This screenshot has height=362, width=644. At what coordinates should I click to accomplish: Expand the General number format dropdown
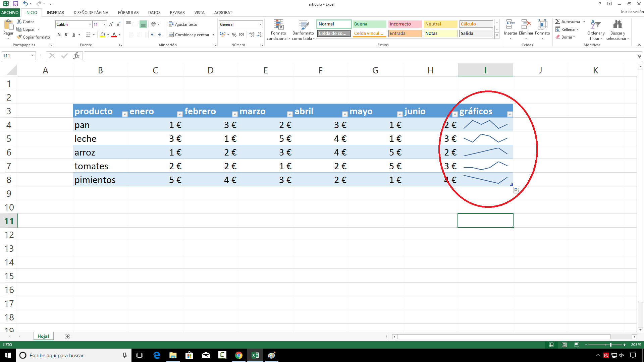point(260,24)
